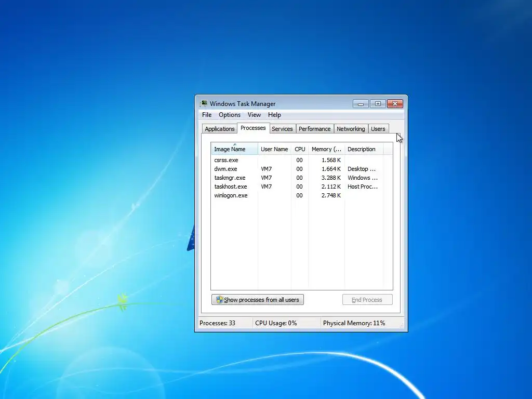The image size is (532, 399).
Task: Click the memory value 2.748 K
Action: coord(331,195)
